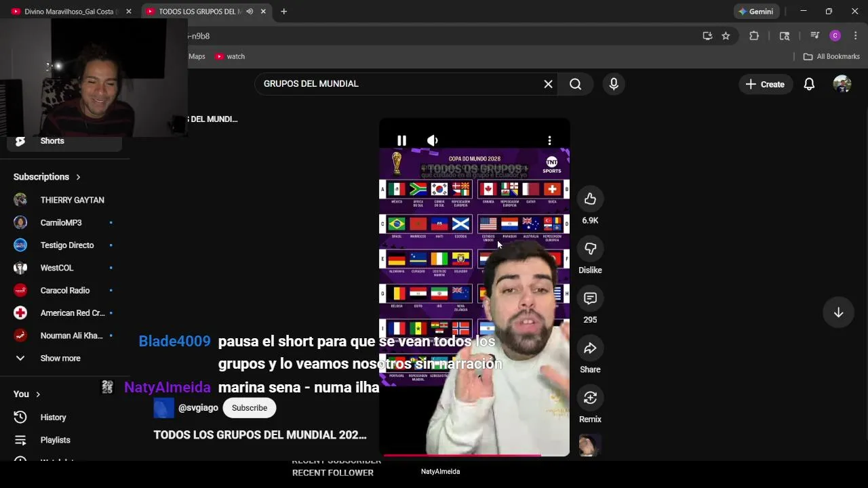Start voice search with microphone icon
This screenshot has width=868, height=488.
[614, 84]
